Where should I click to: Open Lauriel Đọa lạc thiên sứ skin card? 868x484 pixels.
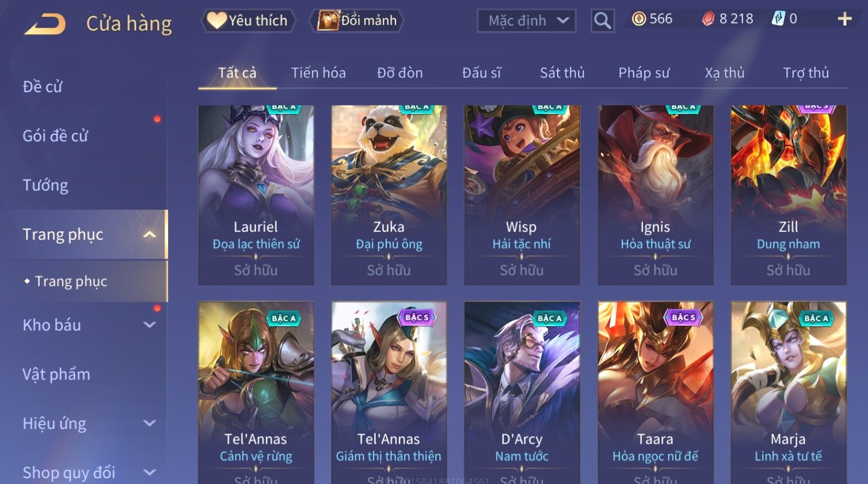coord(256,195)
